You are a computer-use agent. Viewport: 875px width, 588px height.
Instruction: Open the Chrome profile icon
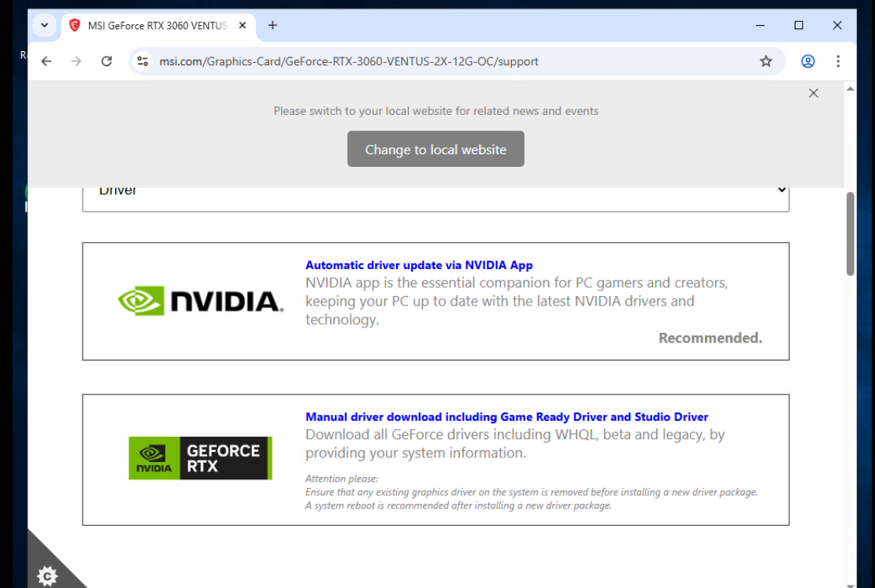pyautogui.click(x=807, y=61)
